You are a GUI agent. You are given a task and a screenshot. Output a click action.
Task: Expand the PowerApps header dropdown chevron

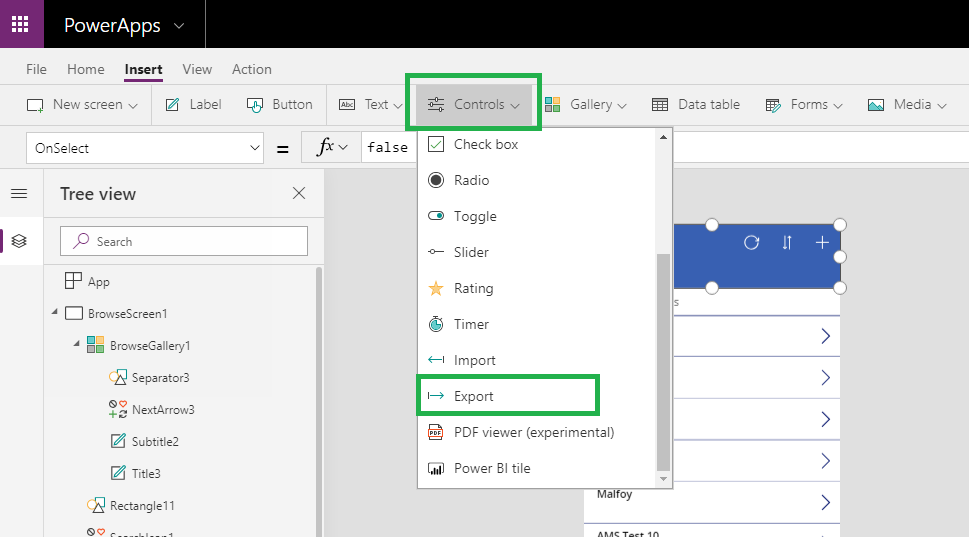(x=179, y=26)
